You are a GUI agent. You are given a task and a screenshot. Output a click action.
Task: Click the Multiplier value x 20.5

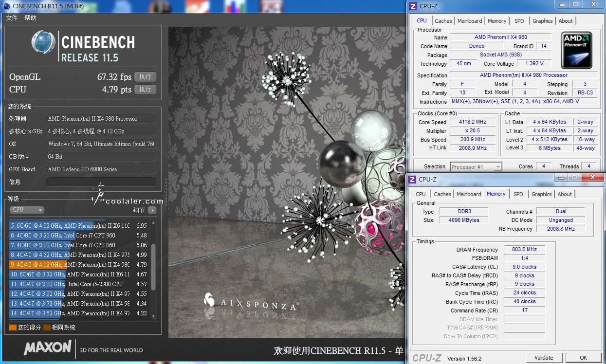pyautogui.click(x=472, y=131)
